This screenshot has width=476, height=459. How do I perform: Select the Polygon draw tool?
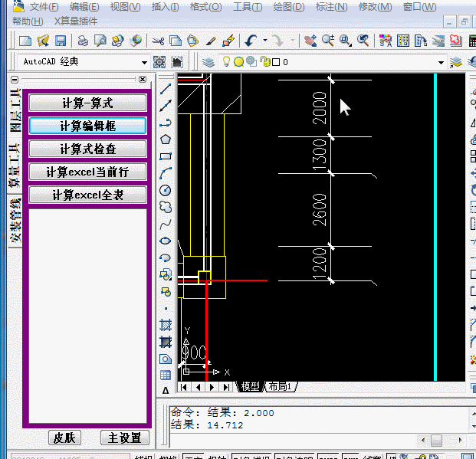[x=166, y=139]
